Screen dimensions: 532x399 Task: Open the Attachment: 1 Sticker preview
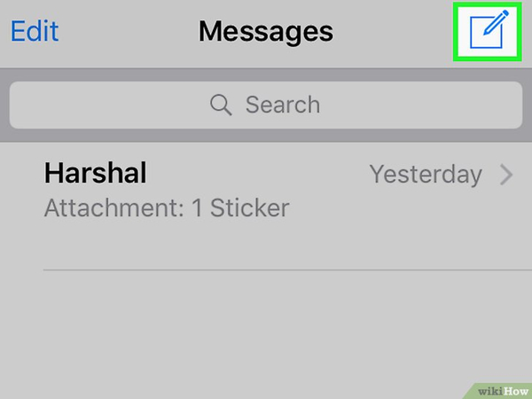(167, 207)
